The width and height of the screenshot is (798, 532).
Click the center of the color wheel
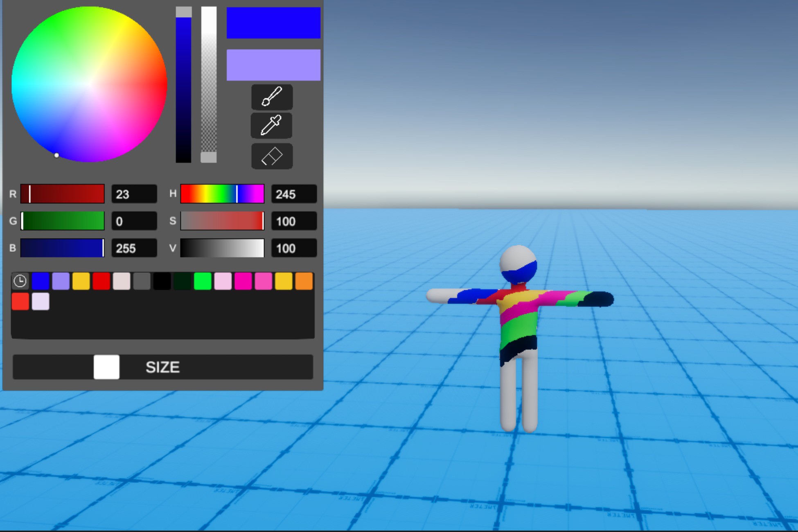pos(89,84)
